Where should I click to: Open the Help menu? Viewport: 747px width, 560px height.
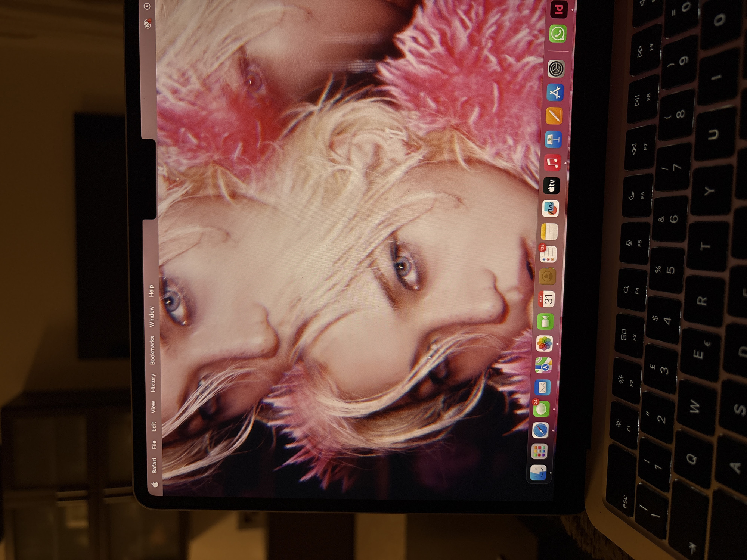[151, 291]
